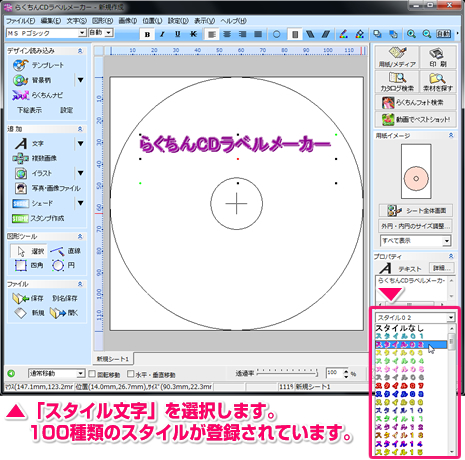Image resolution: width=465 pixels, height=460 pixels.
Task: Open the ヘルプ(H) menu
Action: [x=233, y=21]
